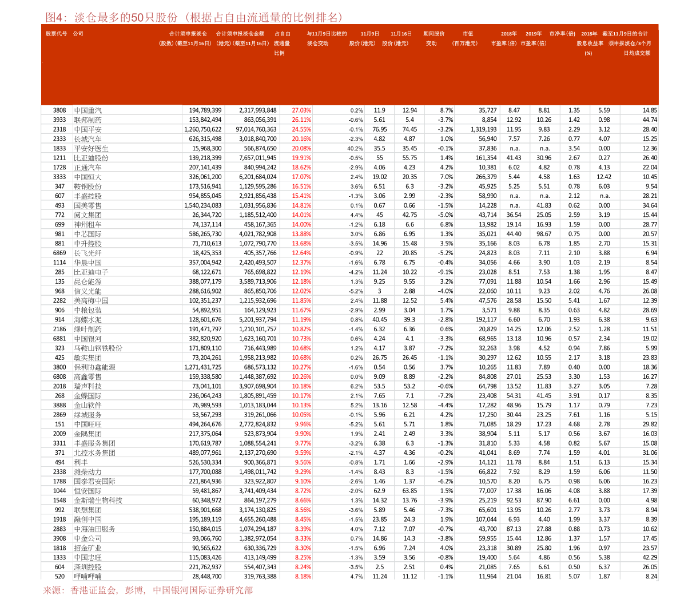700x607 pixels.
Task: Select the 呷哺呷哺 company cell
Action: [88, 576]
